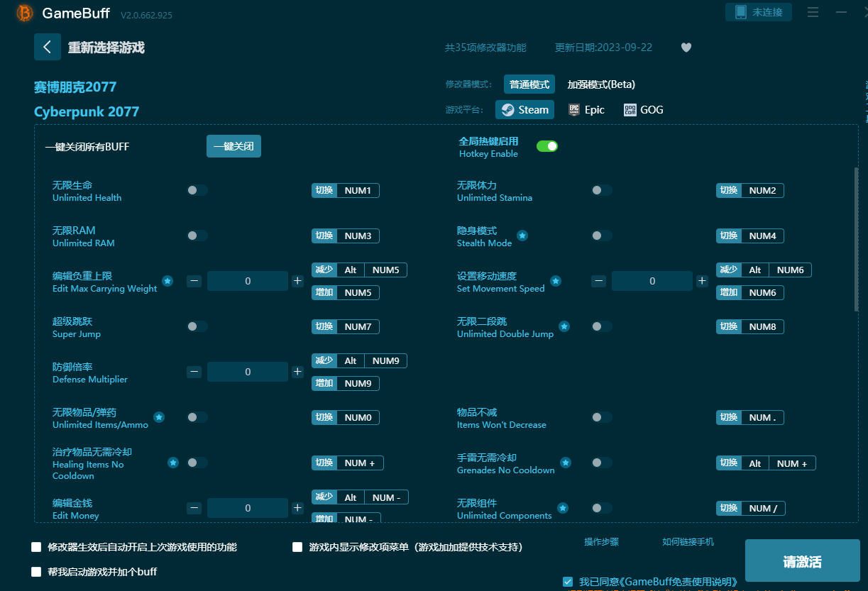Click the star badge beside Healing Items No Cooldown
868x591 pixels.
[x=173, y=463]
